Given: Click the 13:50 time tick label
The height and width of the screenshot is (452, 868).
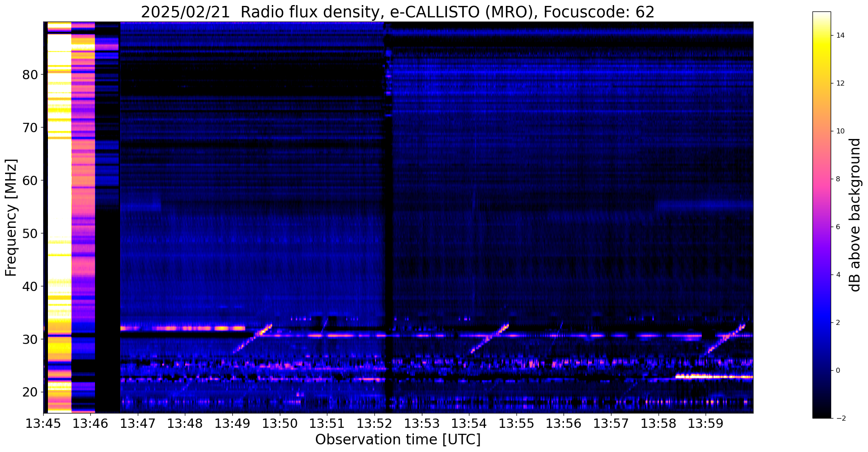Looking at the screenshot, I should coord(280,423).
